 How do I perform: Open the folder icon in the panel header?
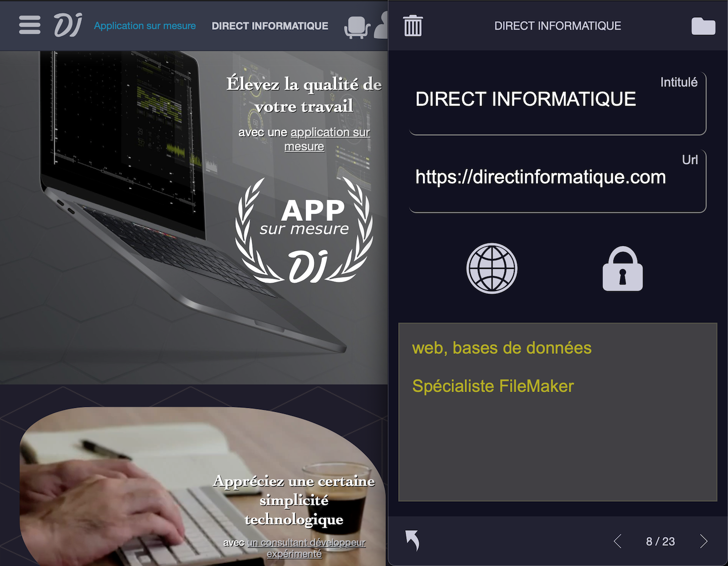pos(703,26)
